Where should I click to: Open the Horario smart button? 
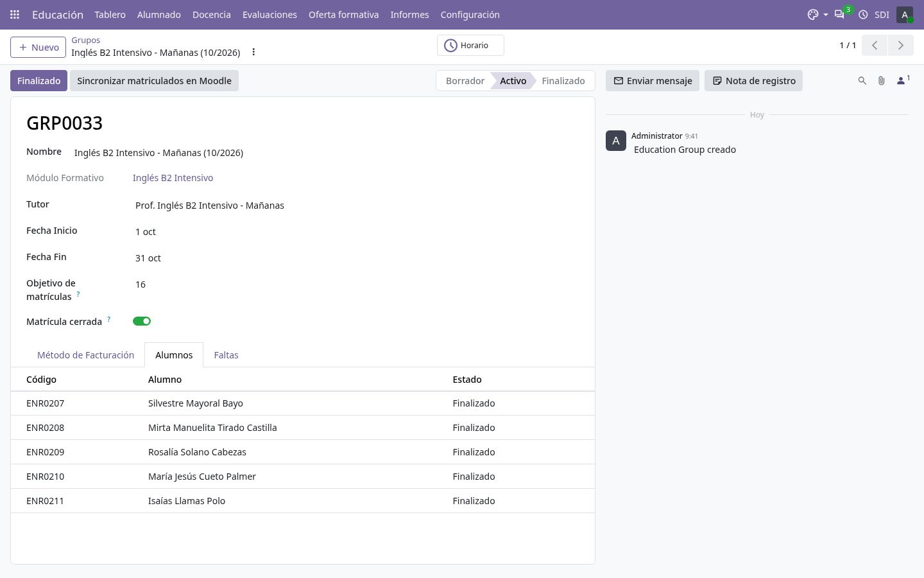[470, 45]
